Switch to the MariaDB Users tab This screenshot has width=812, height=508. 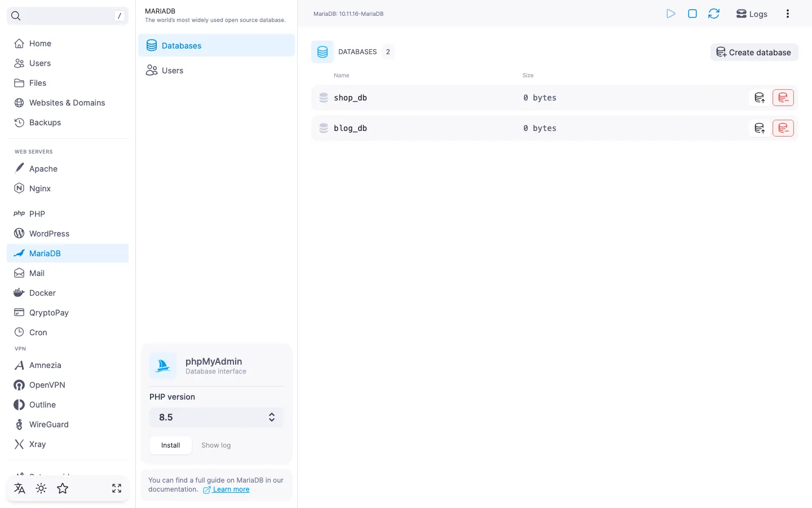[217, 71]
